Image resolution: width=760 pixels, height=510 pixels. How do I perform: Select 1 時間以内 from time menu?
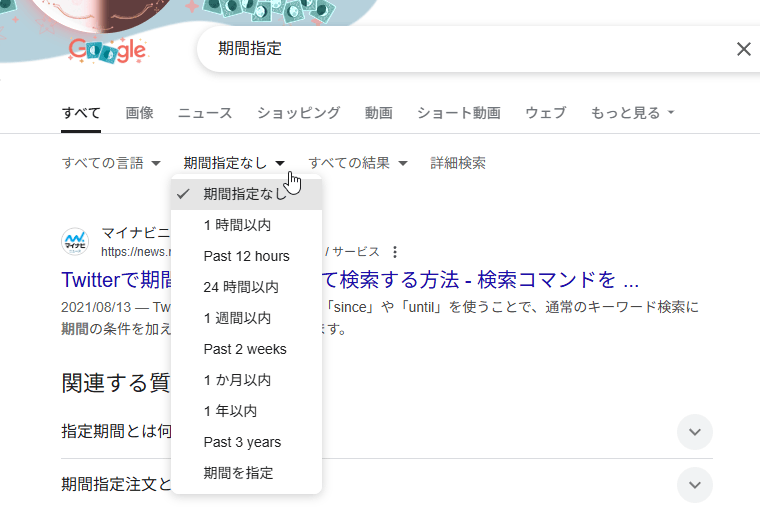click(x=247, y=225)
